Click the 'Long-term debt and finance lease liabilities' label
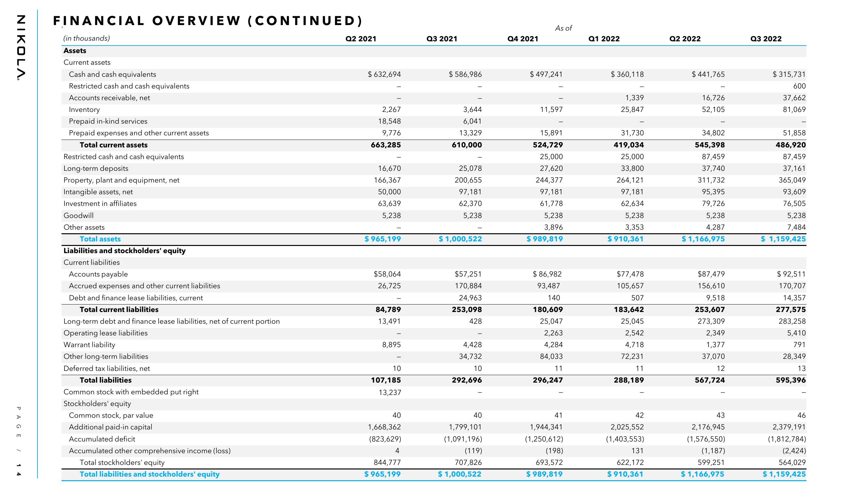Image resolution: width=868 pixels, height=488 pixels. (x=172, y=321)
